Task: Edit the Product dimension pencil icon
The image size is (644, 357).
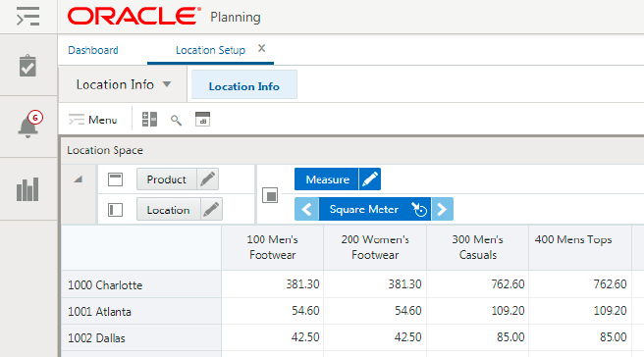Action: pyautogui.click(x=207, y=178)
